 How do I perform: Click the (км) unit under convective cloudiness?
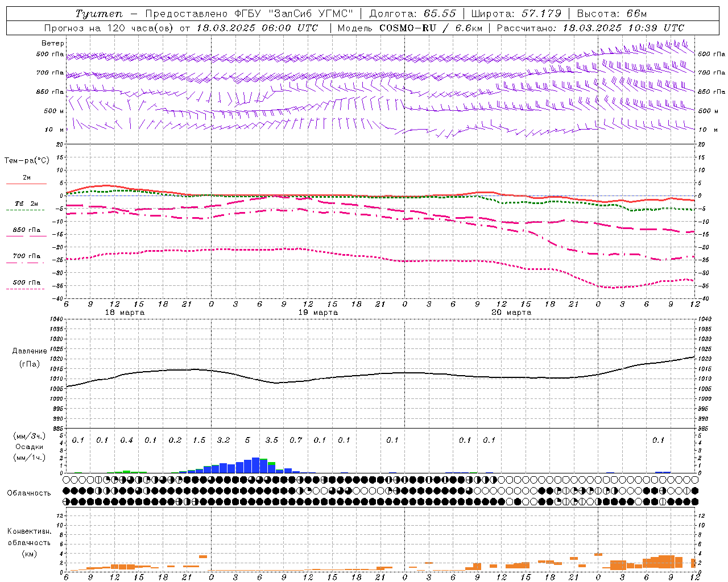click(29, 554)
